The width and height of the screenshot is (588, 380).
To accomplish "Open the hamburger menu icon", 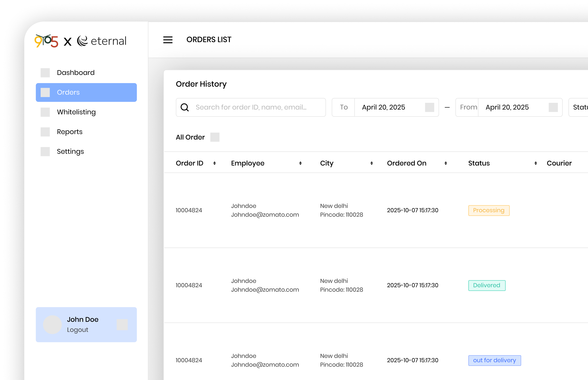I will click(x=168, y=40).
